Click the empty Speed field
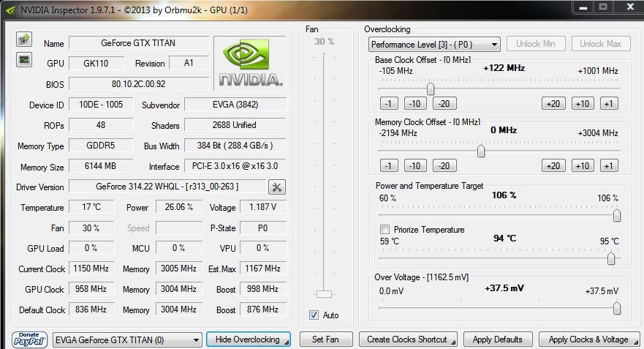Viewport: 644px width, 349px height. tap(179, 228)
